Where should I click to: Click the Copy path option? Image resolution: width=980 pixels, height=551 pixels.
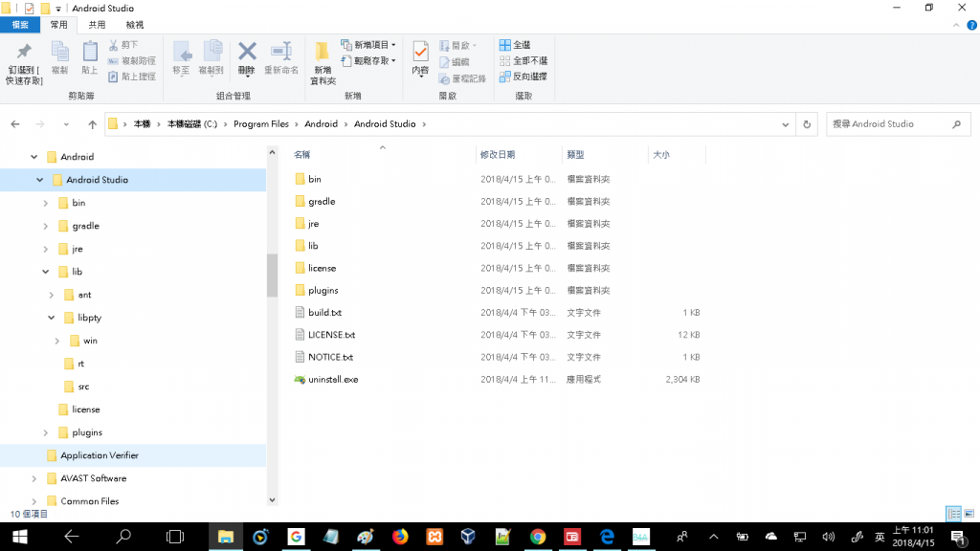(x=132, y=60)
